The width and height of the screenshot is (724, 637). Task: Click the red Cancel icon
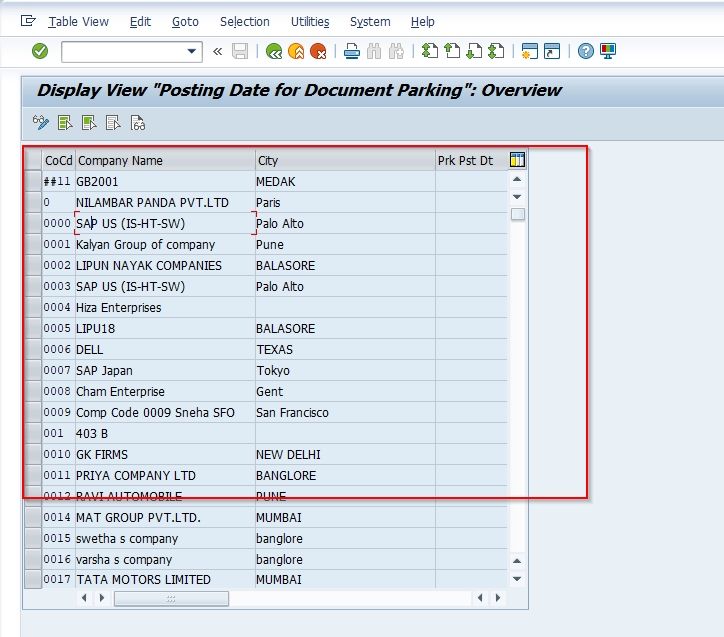(318, 51)
